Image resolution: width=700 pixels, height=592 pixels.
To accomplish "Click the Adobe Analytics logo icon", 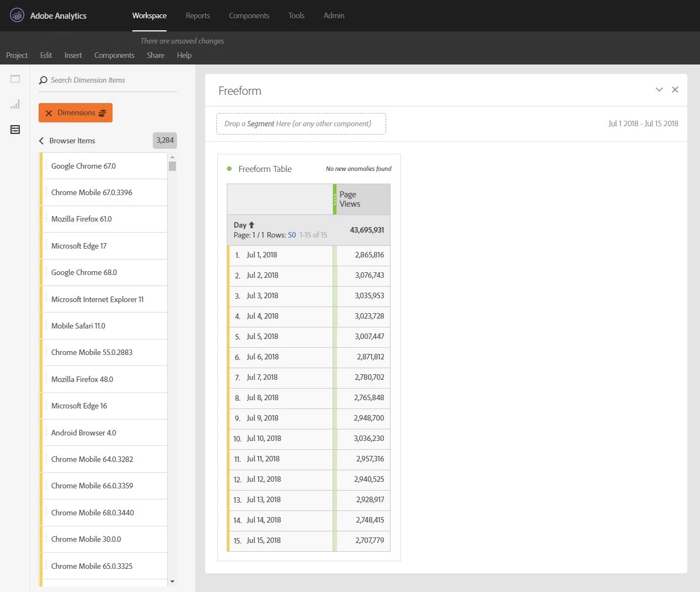I will pyautogui.click(x=17, y=15).
